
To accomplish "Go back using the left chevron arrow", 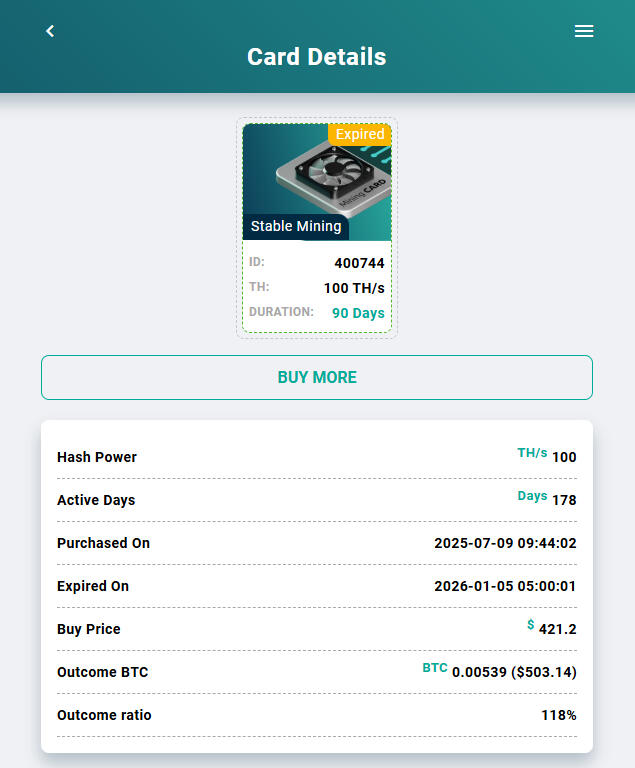I will (50, 31).
